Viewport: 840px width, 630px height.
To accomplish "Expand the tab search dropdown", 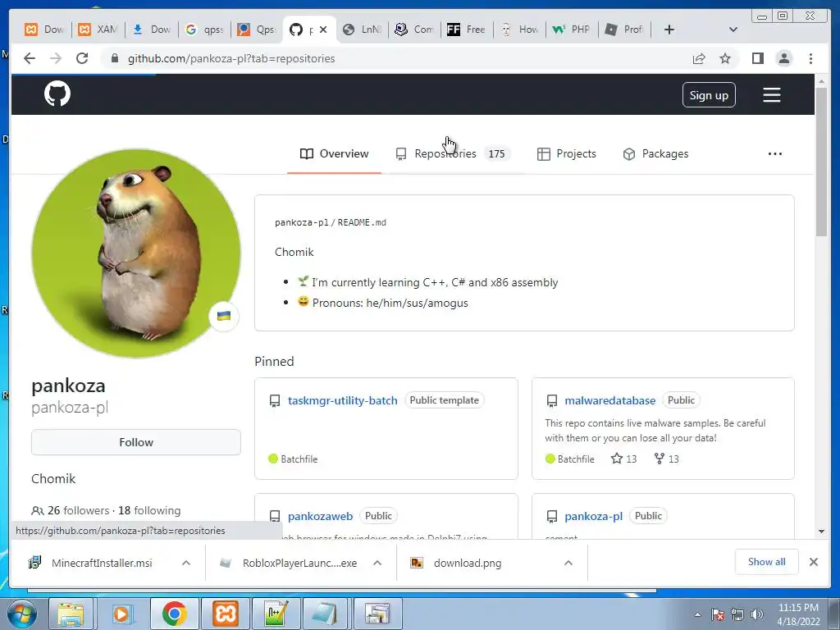I will [x=733, y=30].
